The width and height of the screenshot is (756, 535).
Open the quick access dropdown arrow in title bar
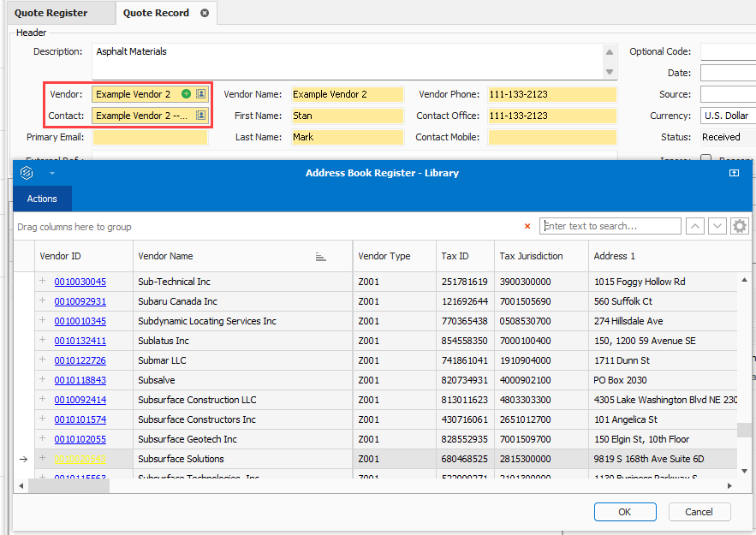[51, 173]
